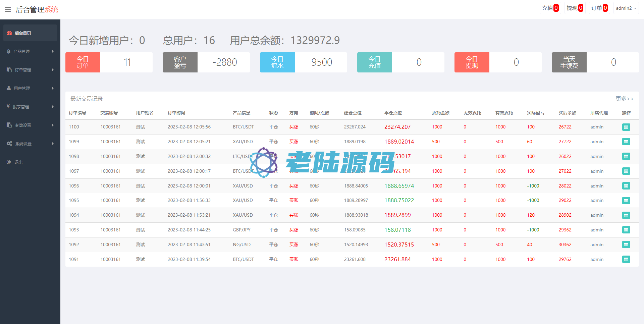View details icon for order 1091
Screen dimensions: 644x324
[x=626, y=259]
